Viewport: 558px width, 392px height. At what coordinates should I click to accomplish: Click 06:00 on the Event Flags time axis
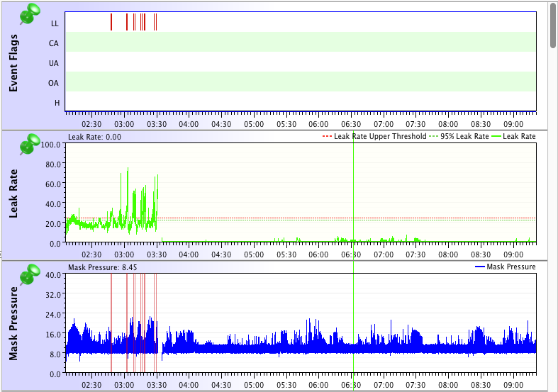(x=318, y=124)
